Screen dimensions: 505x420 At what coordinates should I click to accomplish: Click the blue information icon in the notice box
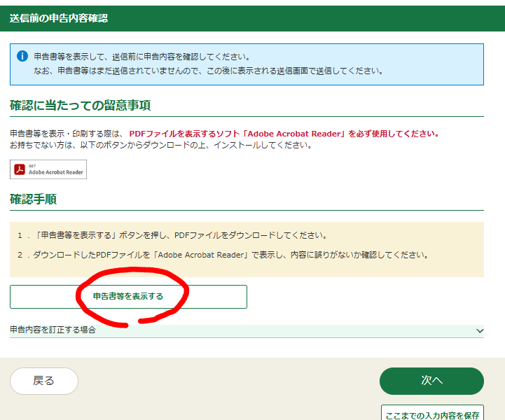[x=22, y=56]
